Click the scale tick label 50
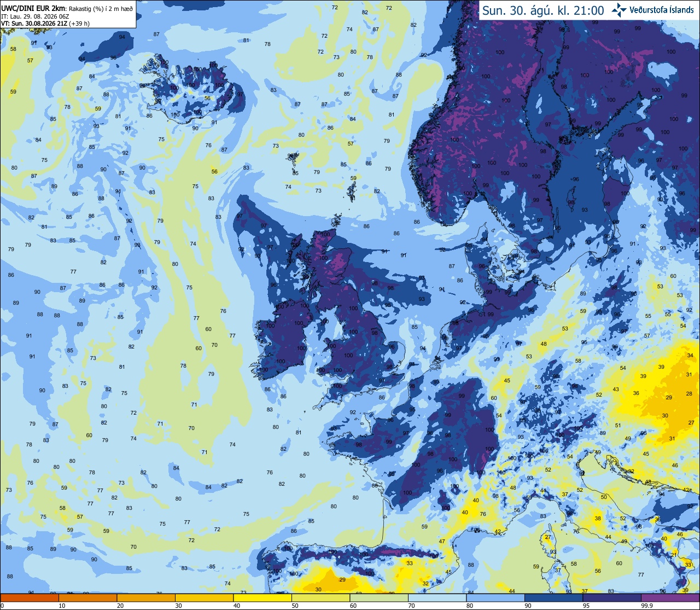Image resolution: width=700 pixels, height=610 pixels. click(x=295, y=606)
